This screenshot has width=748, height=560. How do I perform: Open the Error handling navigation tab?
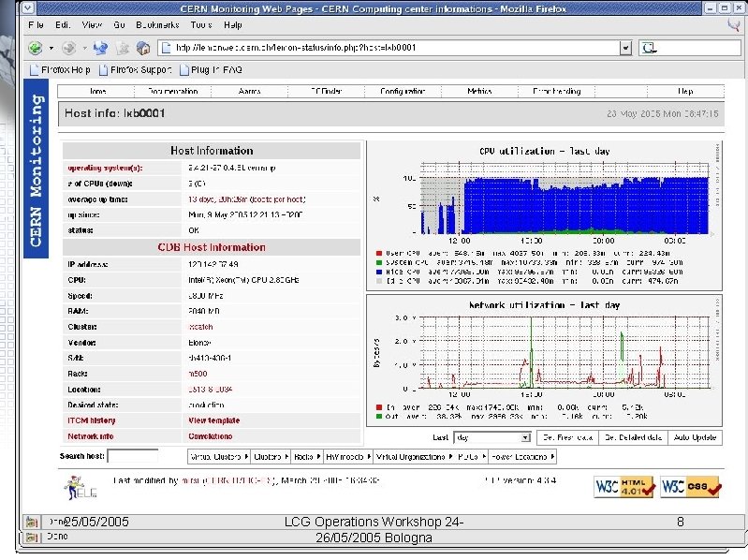pos(557,91)
